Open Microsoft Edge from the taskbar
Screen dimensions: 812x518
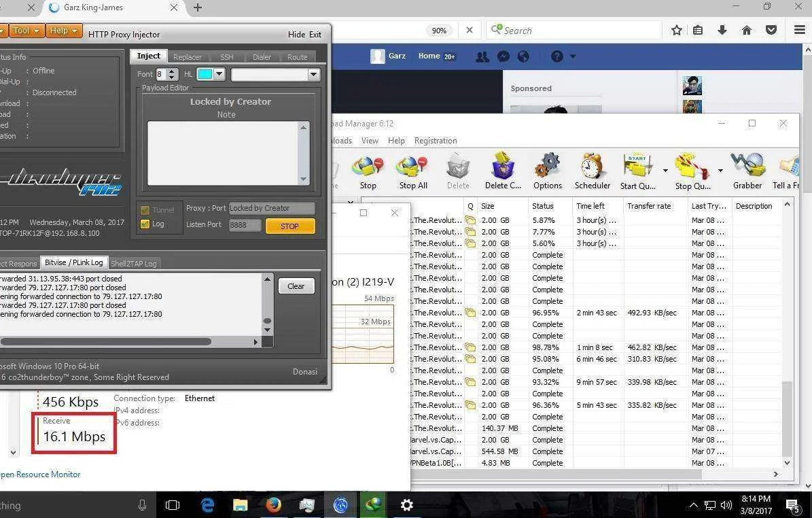pos(208,504)
